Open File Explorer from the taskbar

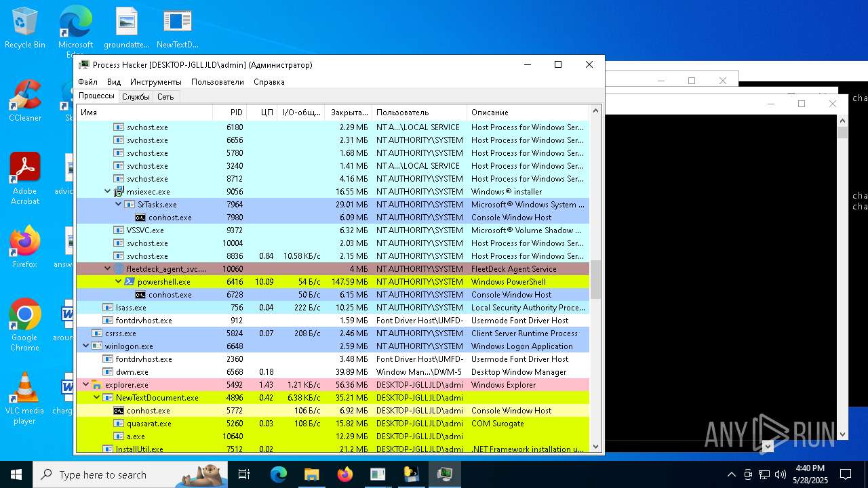pyautogui.click(x=311, y=474)
